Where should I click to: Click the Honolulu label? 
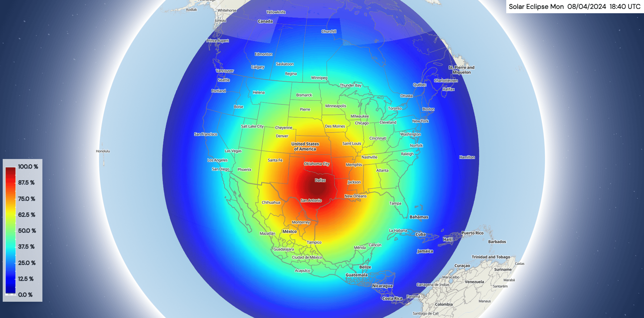coord(103,151)
